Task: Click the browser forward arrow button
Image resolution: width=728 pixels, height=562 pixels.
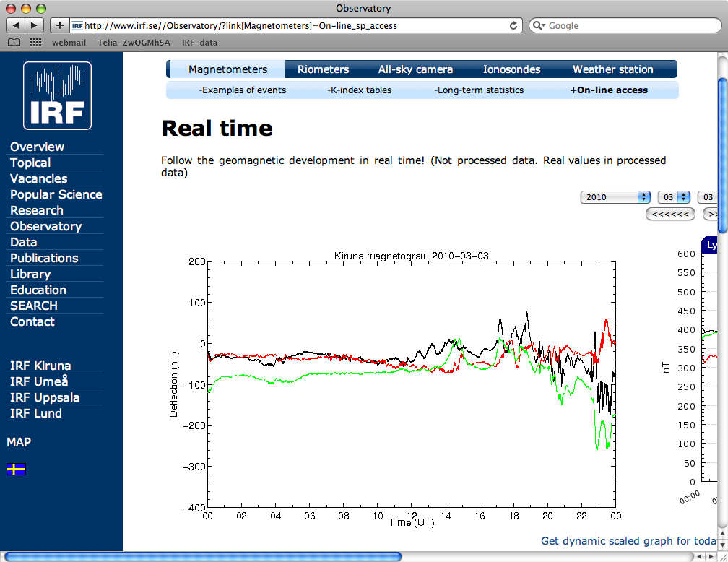Action: point(35,25)
